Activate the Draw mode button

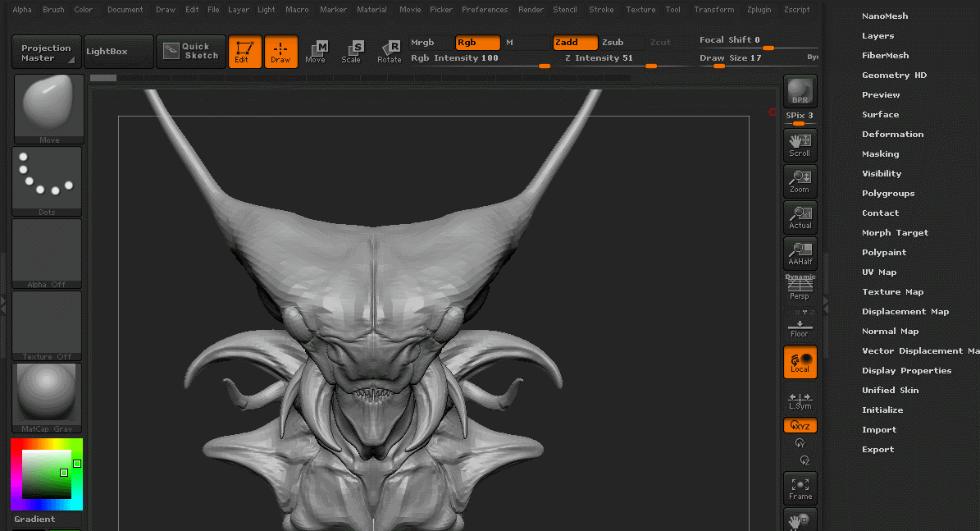click(x=280, y=51)
